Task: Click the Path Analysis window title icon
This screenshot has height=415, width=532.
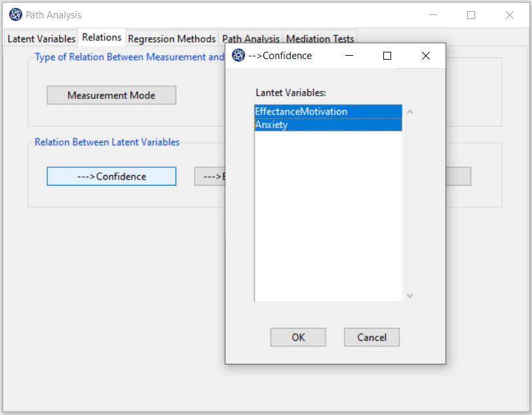Action: tap(16, 14)
